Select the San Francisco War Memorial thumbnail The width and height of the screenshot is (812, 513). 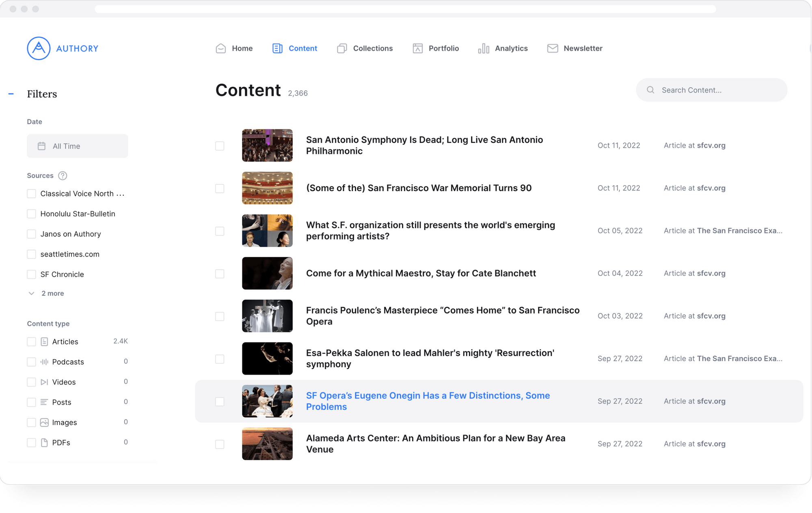267,188
